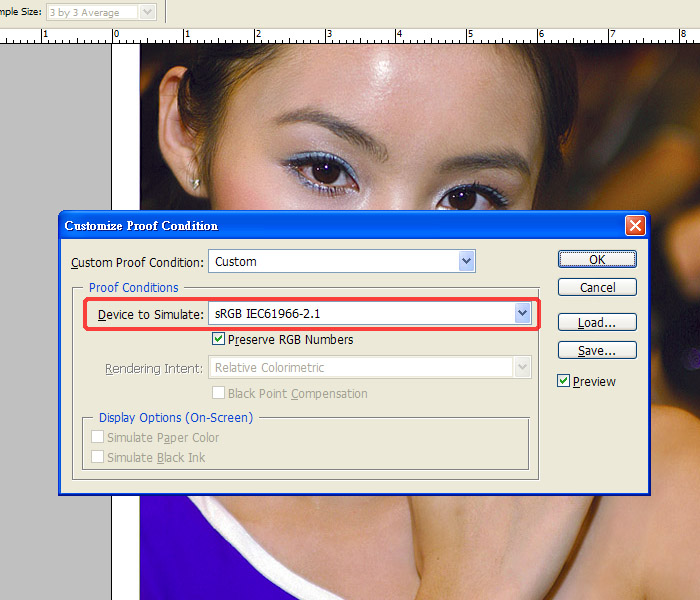
Task: Click the photo on the canvas
Action: tap(400, 120)
